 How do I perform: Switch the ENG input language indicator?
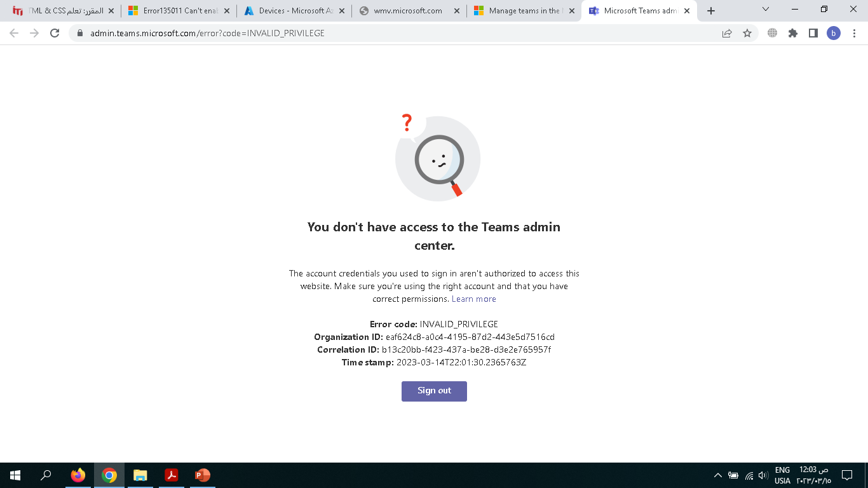point(782,475)
